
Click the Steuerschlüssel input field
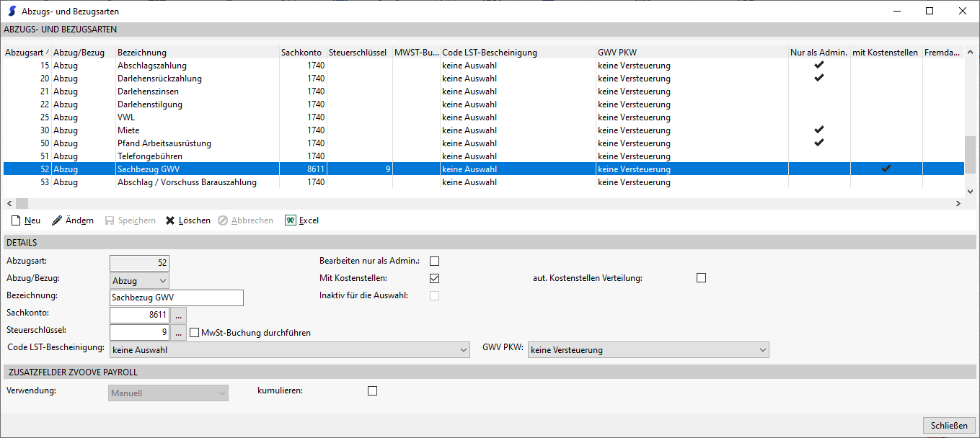139,333
